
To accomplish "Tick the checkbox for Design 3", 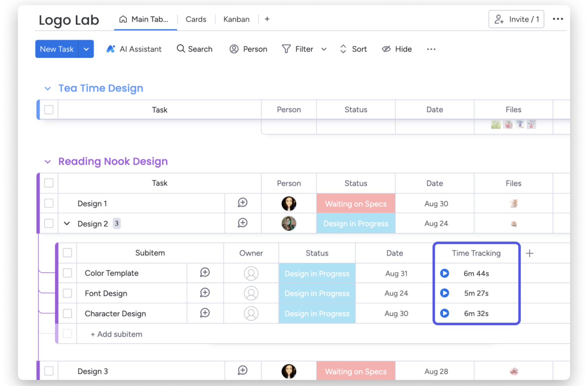I will tap(49, 371).
